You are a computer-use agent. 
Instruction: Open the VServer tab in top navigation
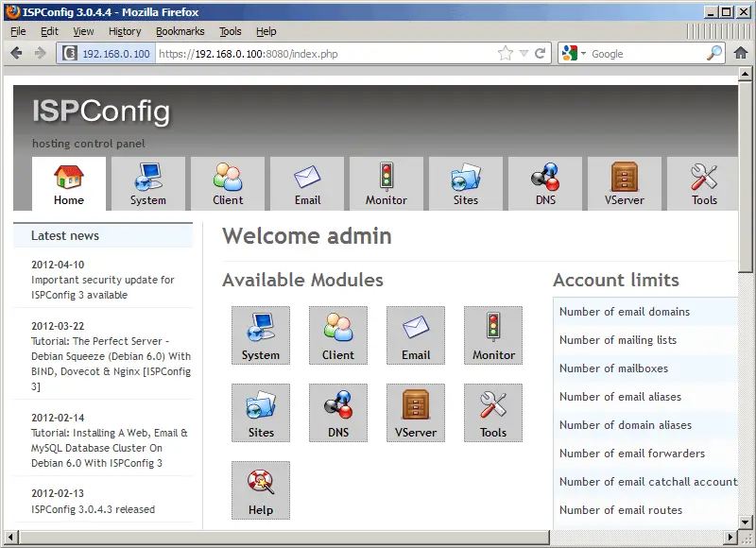click(625, 183)
